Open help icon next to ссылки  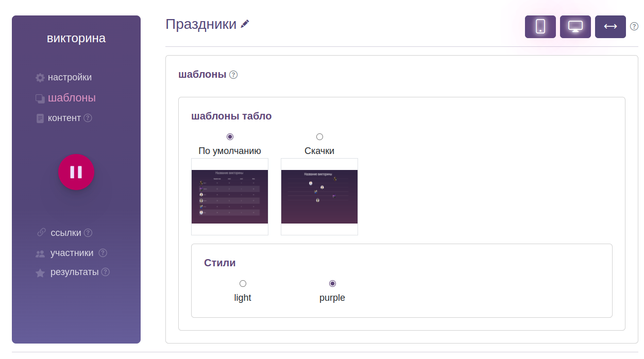tap(88, 233)
